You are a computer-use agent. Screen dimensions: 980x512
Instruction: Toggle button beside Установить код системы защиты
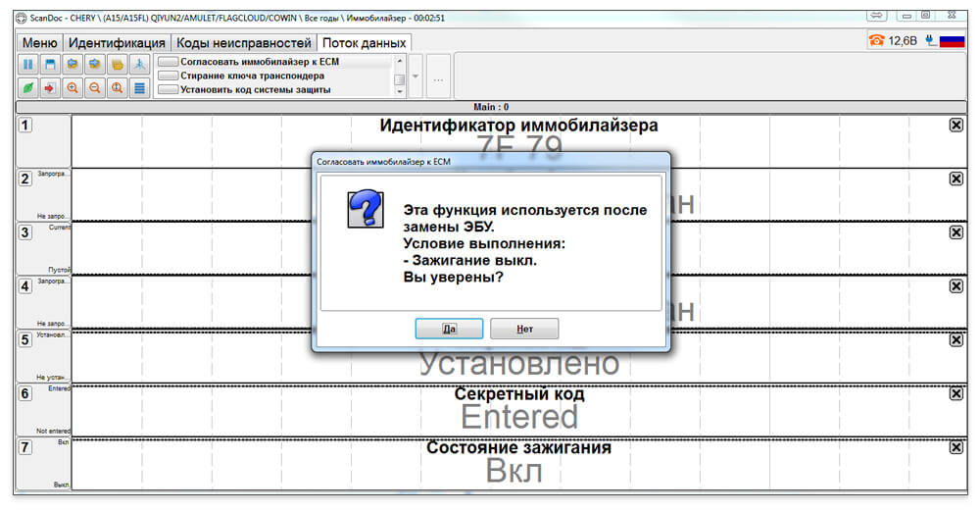click(x=168, y=89)
